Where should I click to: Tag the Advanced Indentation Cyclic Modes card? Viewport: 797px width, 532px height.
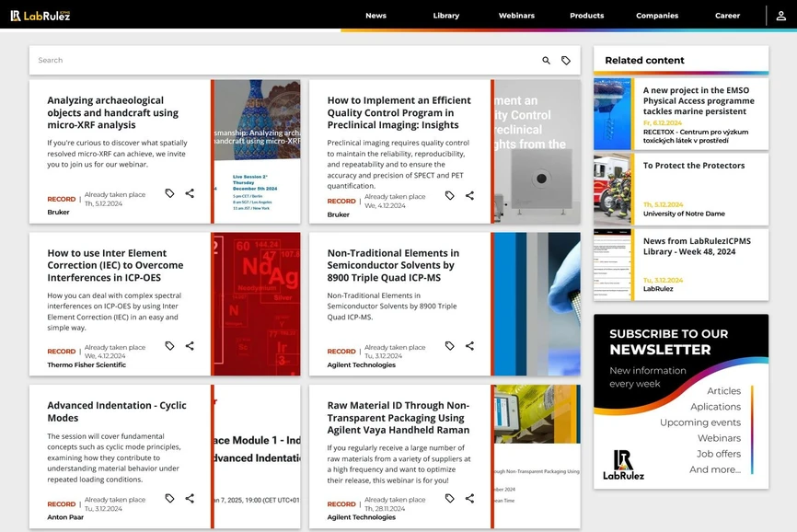point(169,499)
